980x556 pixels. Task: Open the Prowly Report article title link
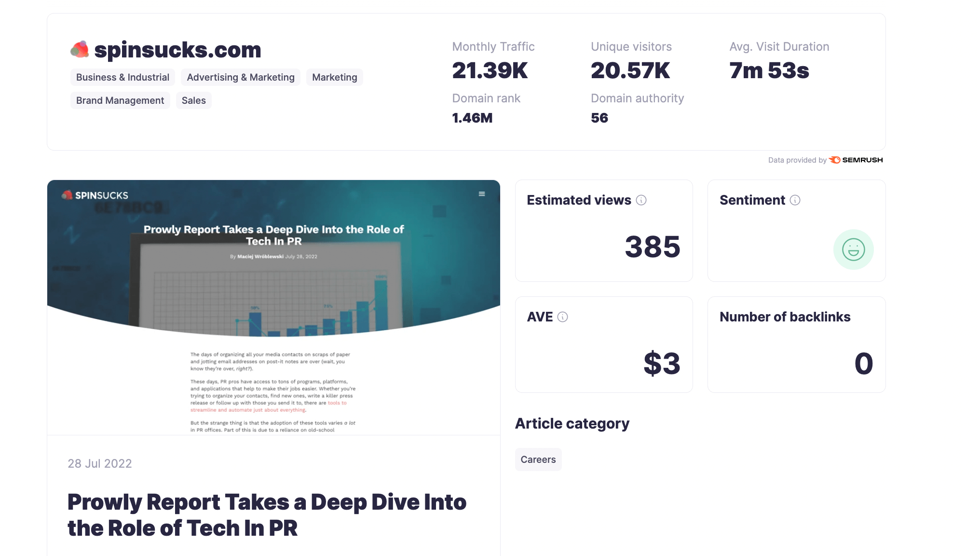tap(267, 514)
